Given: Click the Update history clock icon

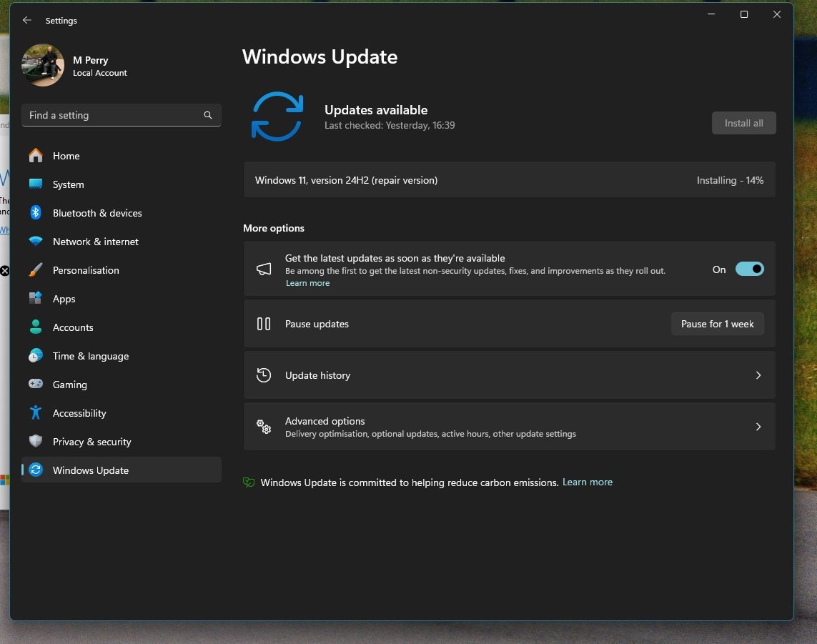Looking at the screenshot, I should [x=264, y=375].
